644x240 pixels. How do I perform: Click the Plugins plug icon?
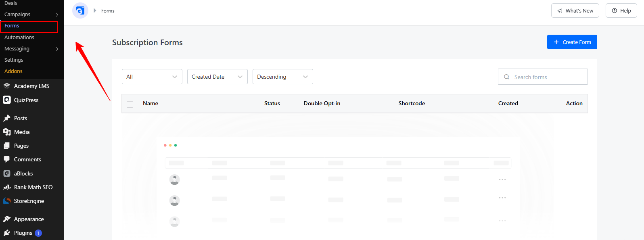7,233
